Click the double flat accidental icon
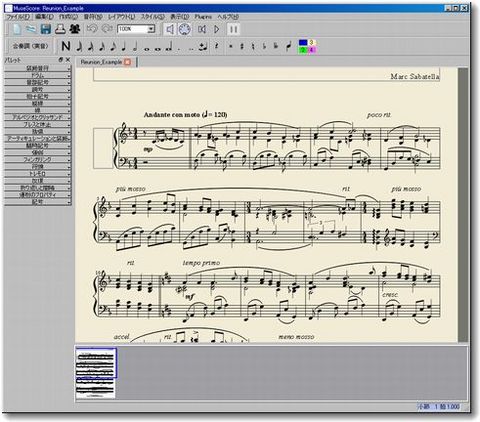Viewport: 480px width, 422px height. [x=276, y=46]
